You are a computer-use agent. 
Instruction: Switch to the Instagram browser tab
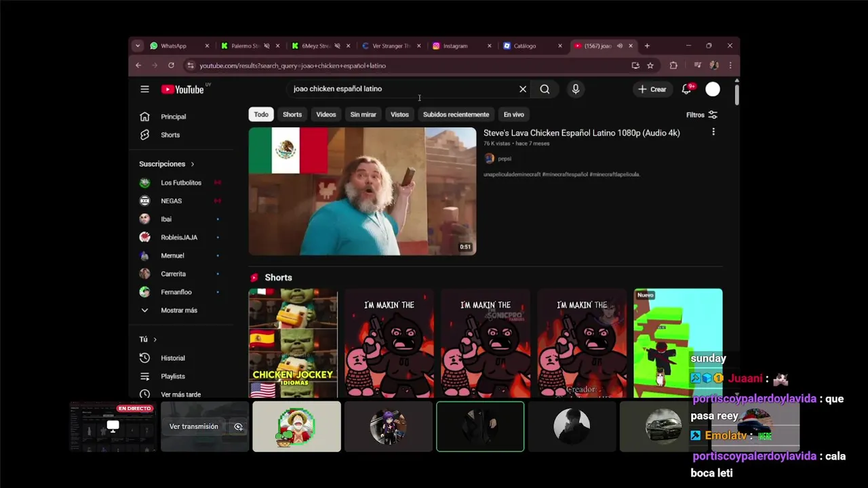pos(462,46)
